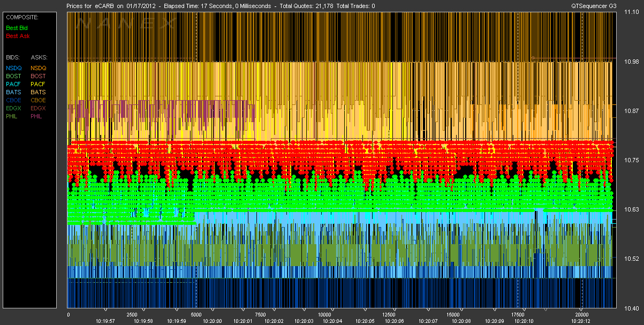Click the 10000 quote count axis label

tap(325, 315)
